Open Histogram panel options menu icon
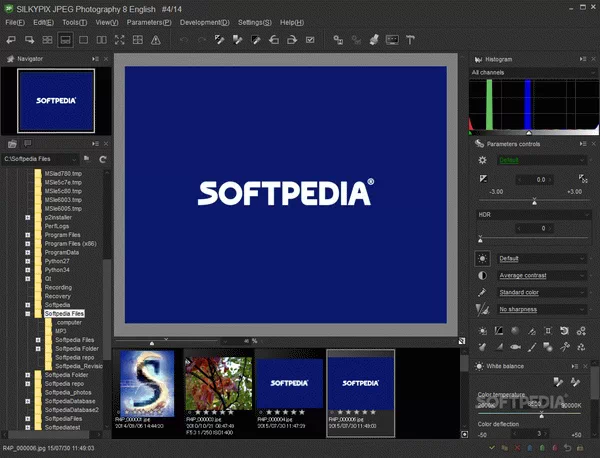The image size is (600, 458). [x=583, y=59]
